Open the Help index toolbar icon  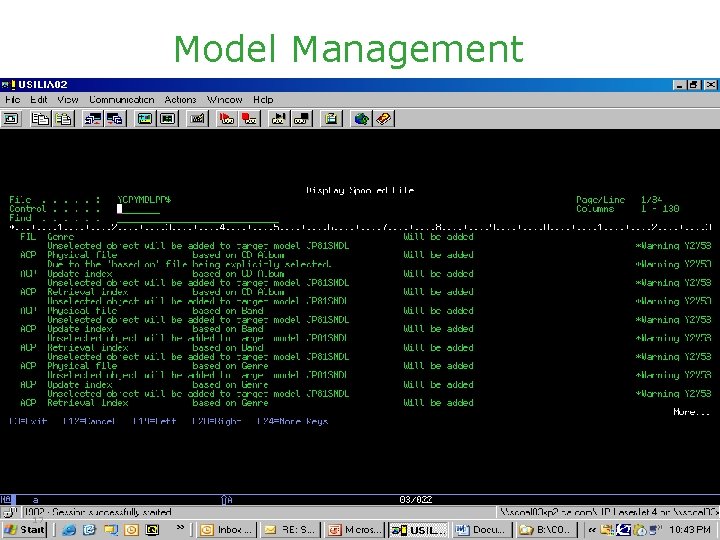coord(383,119)
